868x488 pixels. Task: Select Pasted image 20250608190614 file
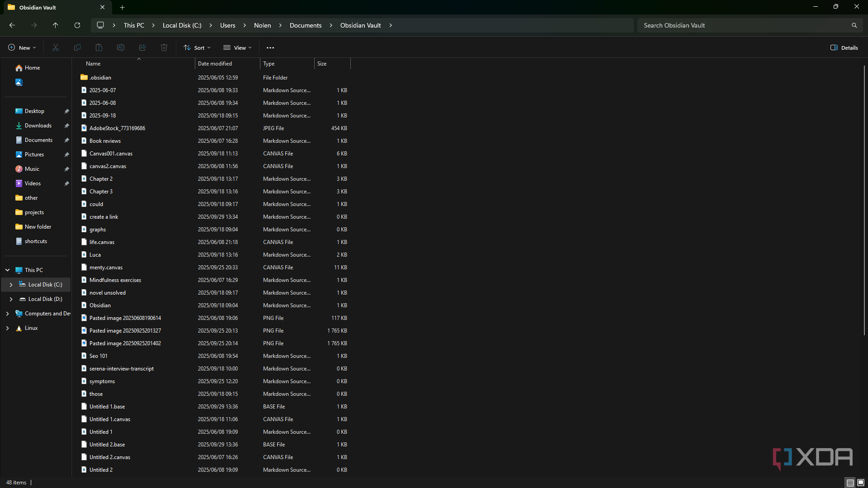click(125, 318)
